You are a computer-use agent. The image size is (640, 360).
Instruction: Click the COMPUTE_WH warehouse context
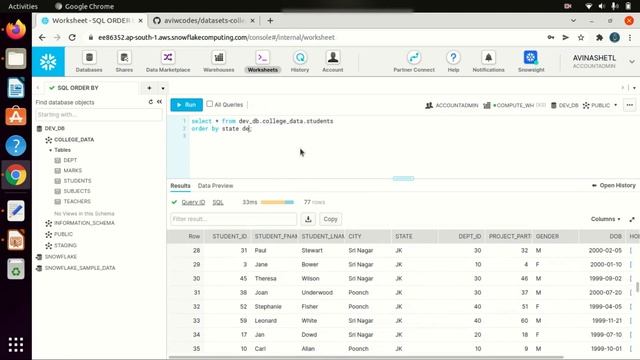(x=514, y=105)
